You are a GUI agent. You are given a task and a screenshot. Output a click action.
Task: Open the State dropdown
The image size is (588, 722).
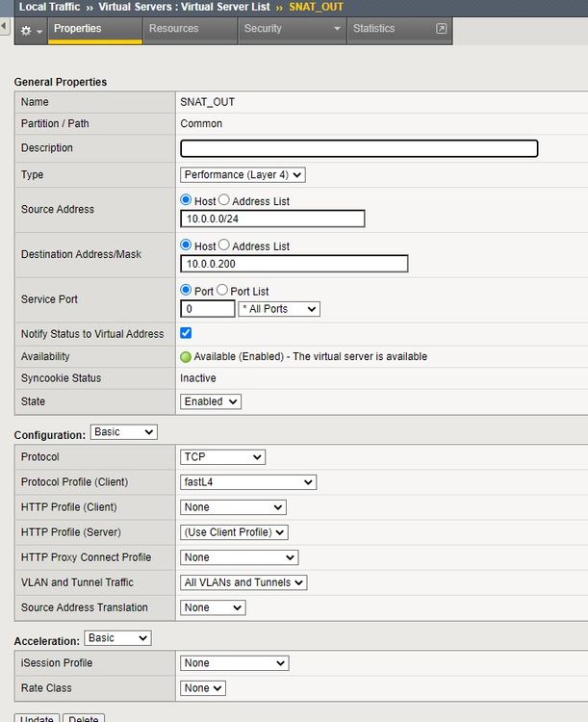[210, 401]
